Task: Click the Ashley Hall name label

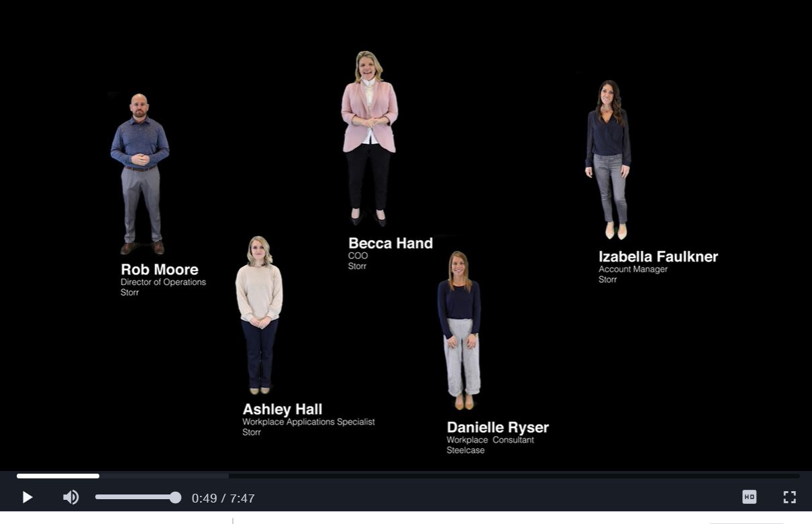Action: pos(282,409)
